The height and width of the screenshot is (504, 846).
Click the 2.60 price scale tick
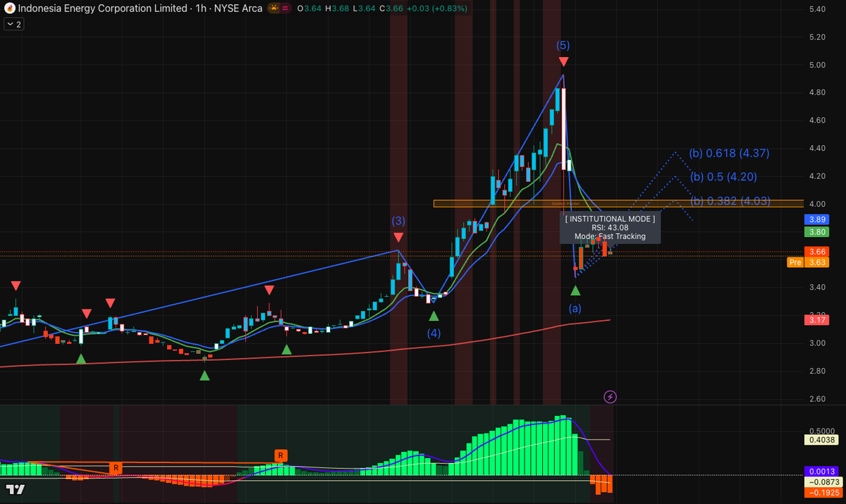pyautogui.click(x=818, y=399)
